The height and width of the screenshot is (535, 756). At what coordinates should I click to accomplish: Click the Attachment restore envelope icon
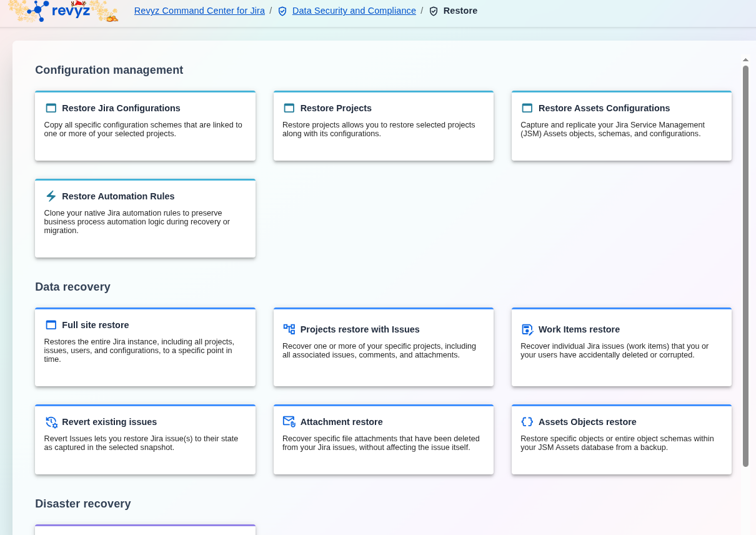[x=289, y=422]
